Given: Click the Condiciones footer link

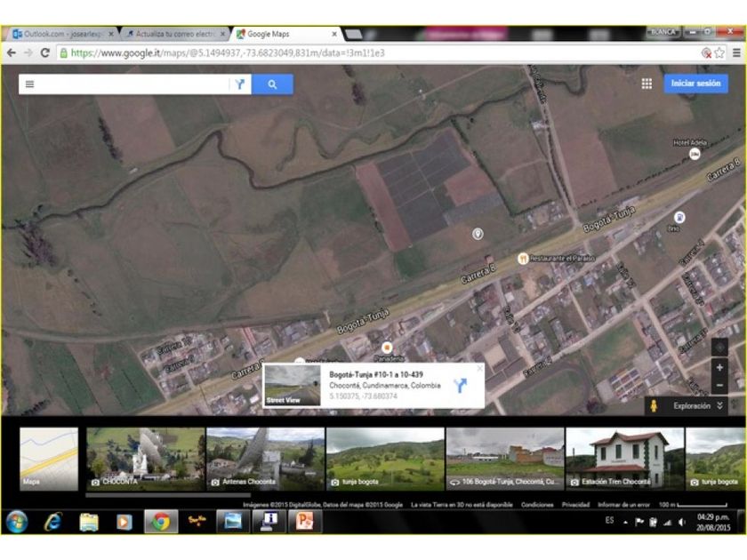Looking at the screenshot, I should coord(537,505).
